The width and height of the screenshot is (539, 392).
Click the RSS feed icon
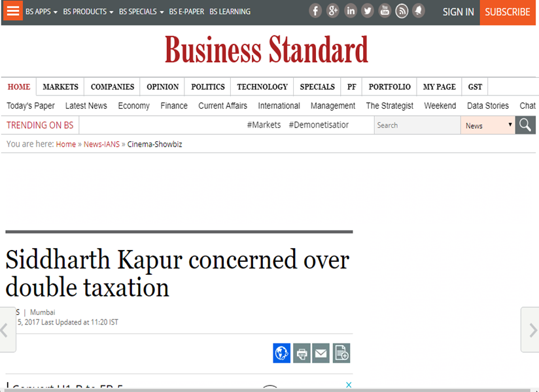tap(402, 11)
